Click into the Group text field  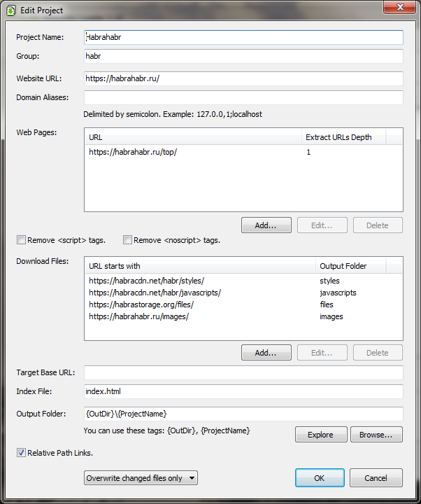click(x=243, y=56)
